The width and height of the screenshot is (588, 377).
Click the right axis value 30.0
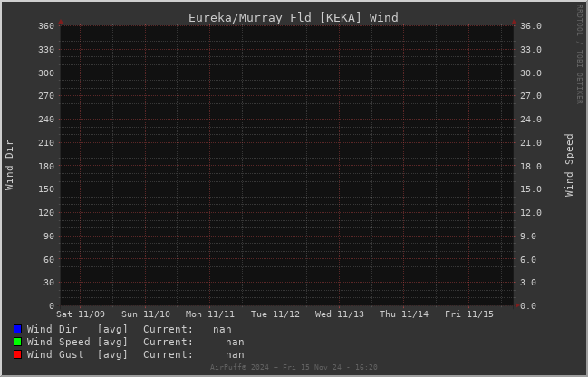point(531,73)
